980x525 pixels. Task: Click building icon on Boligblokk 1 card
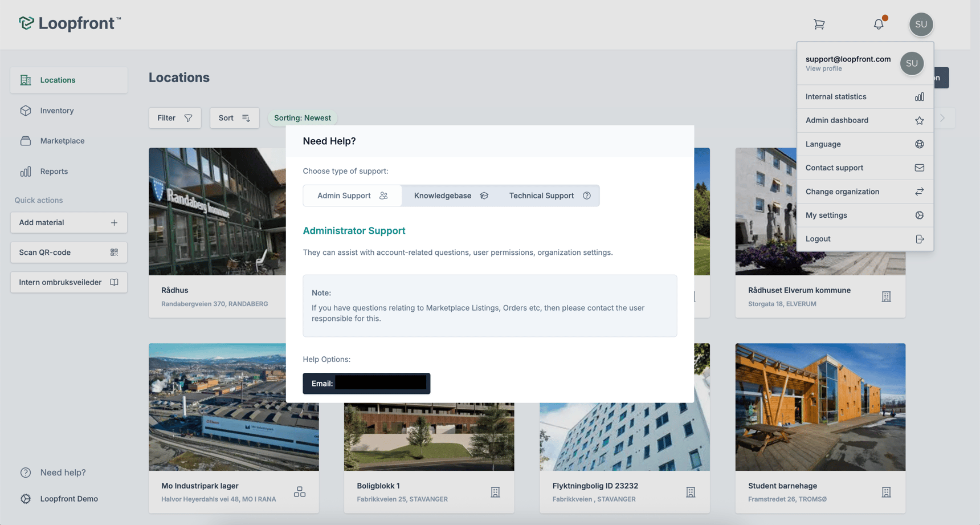(x=495, y=492)
